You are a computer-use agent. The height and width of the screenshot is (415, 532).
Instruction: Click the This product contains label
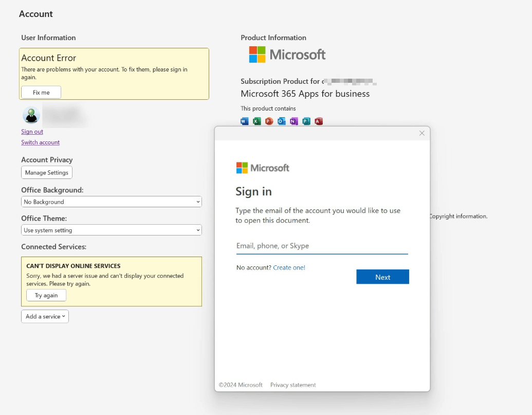pyautogui.click(x=268, y=109)
